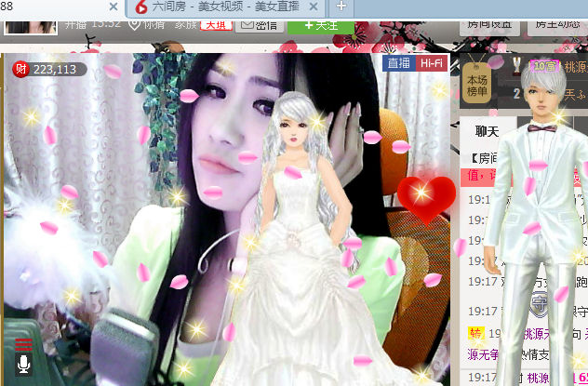Open the red family badge 大填
Screen dimensions: 588x386
(x=217, y=25)
